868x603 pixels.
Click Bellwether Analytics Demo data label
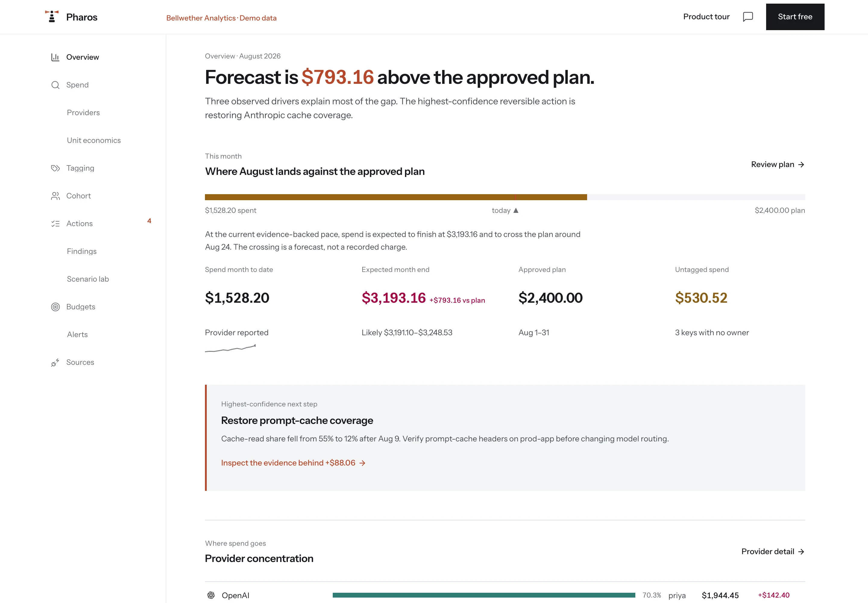click(x=221, y=18)
